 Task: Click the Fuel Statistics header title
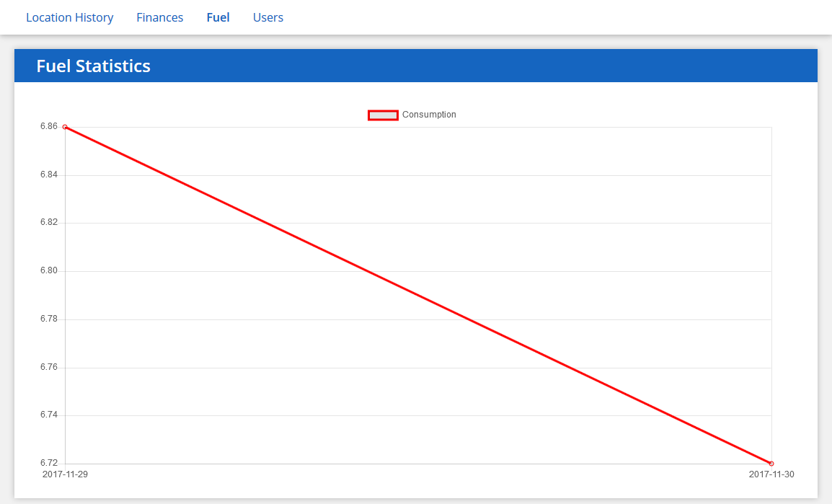click(x=93, y=66)
